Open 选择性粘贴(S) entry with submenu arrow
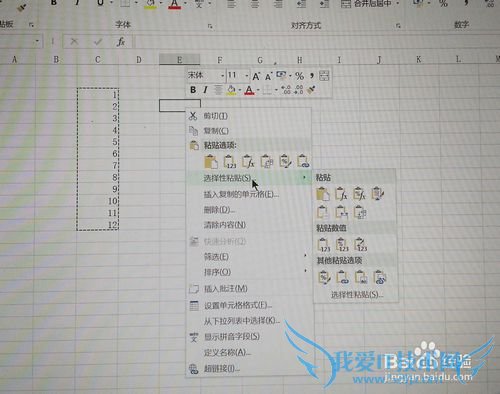Image resolution: width=500 pixels, height=394 pixels. (248, 178)
